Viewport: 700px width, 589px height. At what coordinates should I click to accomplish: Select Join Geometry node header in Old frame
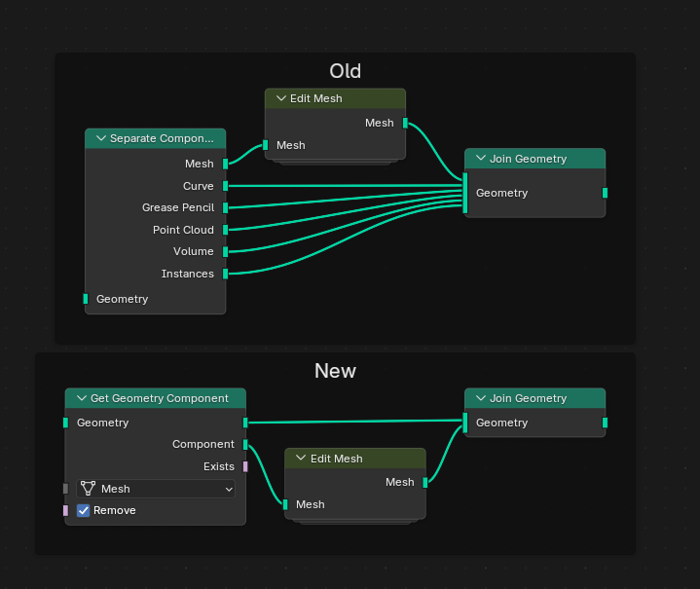(x=534, y=158)
